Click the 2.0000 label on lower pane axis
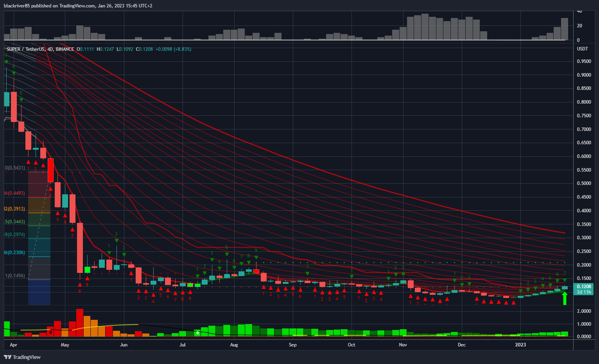Viewport: 599px width, 364px height. tap(584, 311)
